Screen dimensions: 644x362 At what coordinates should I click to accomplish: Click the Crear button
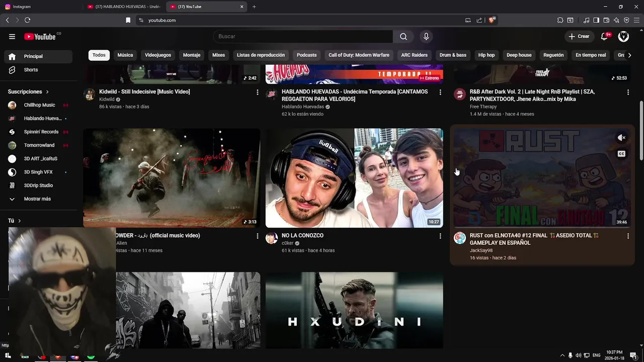(x=579, y=36)
